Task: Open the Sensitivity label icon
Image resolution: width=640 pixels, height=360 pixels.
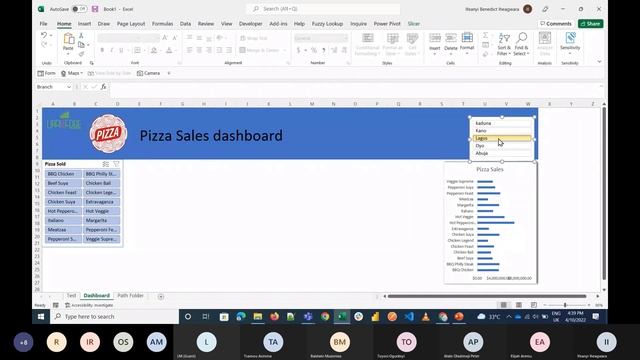Action: [570, 39]
